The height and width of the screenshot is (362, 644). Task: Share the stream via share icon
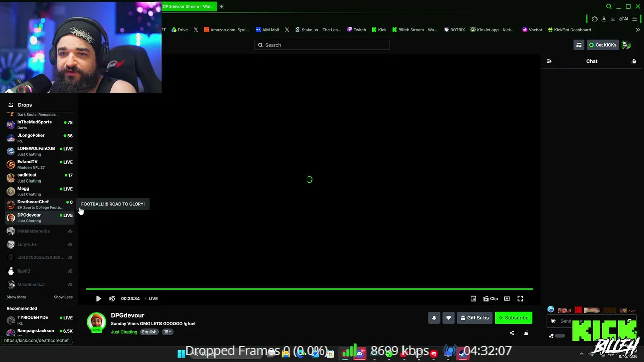pos(512,333)
